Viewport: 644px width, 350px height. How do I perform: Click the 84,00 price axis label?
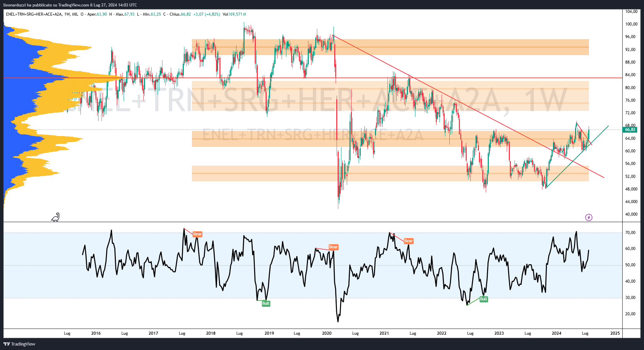tap(630, 75)
